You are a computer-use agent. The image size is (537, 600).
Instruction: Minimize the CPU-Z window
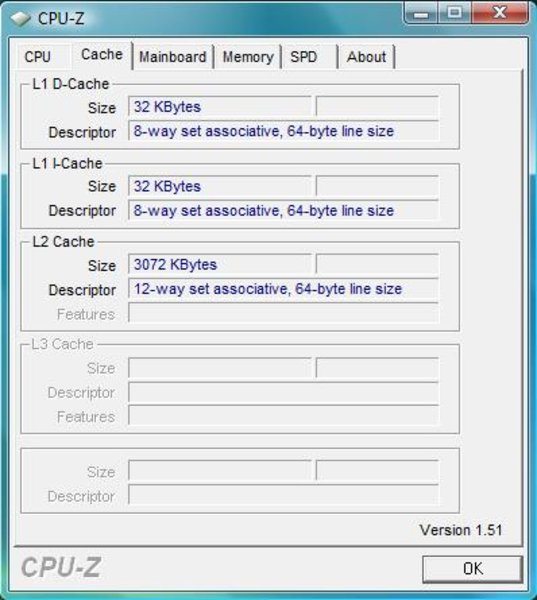[x=421, y=13]
